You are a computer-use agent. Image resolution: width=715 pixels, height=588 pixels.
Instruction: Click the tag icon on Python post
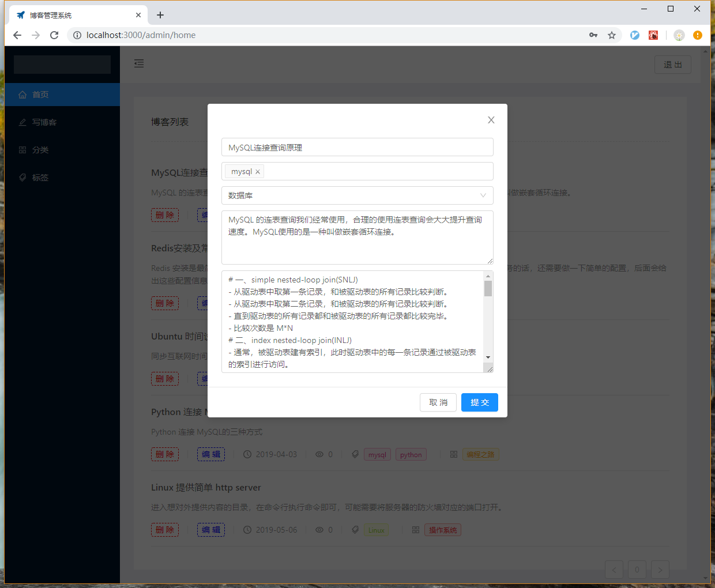(355, 454)
